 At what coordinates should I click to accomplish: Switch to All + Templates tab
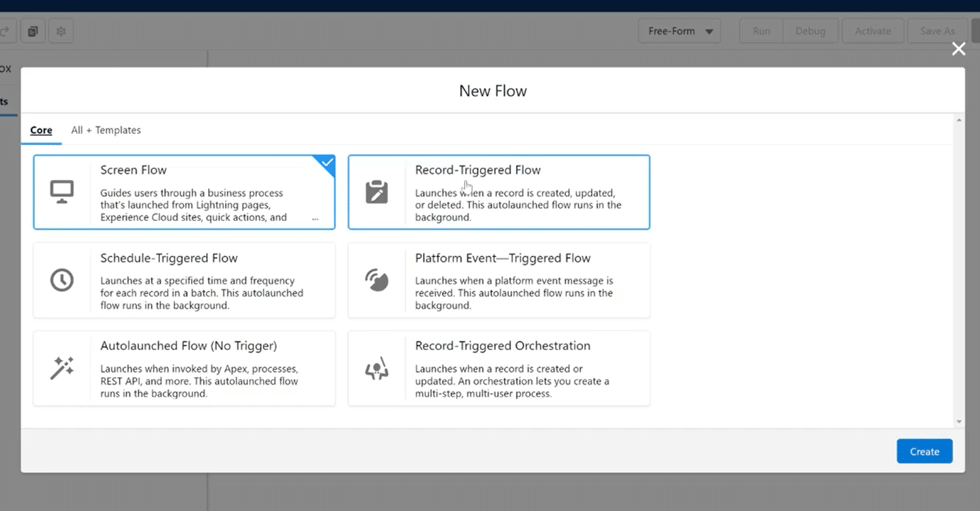(106, 130)
